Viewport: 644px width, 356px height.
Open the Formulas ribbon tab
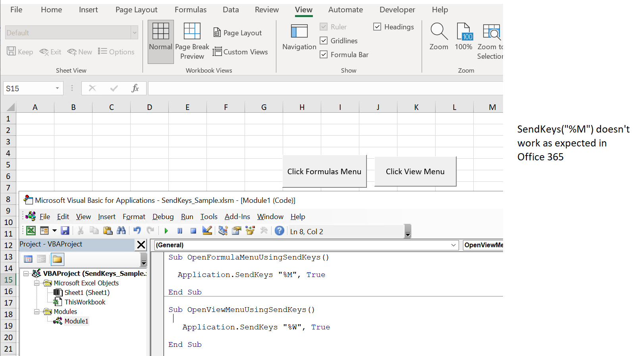click(191, 10)
